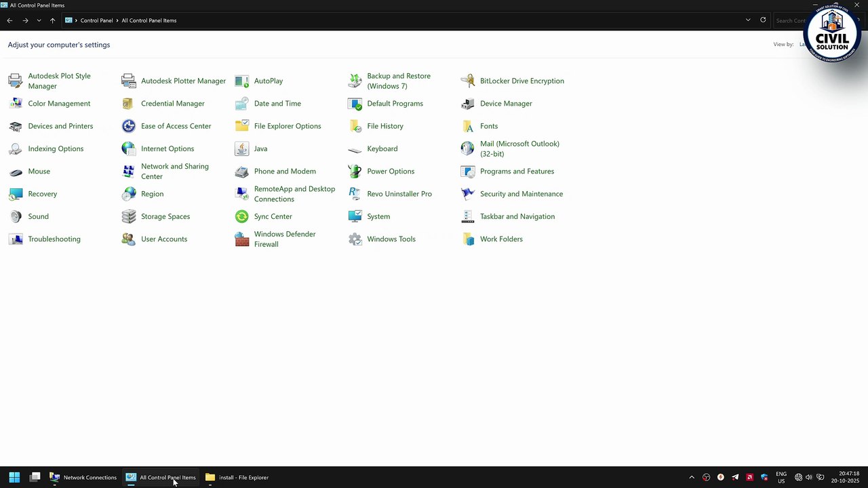This screenshot has width=868, height=488.
Task: Click the Windows Defender Firewall icon
Action: point(242,239)
